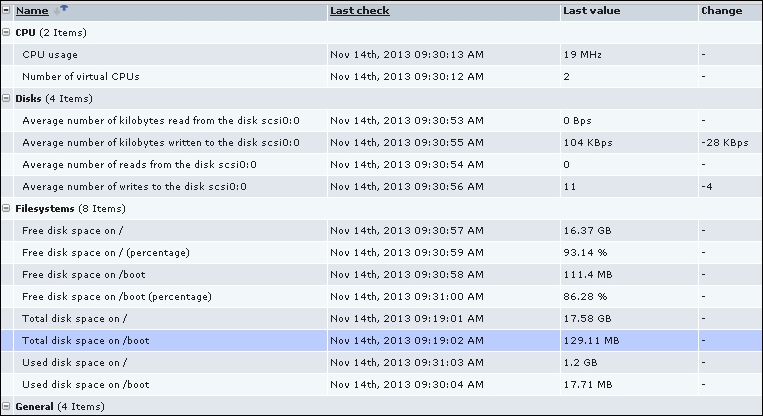The width and height of the screenshot is (763, 416).
Task: Click the Change column header
Action: pyautogui.click(x=721, y=11)
